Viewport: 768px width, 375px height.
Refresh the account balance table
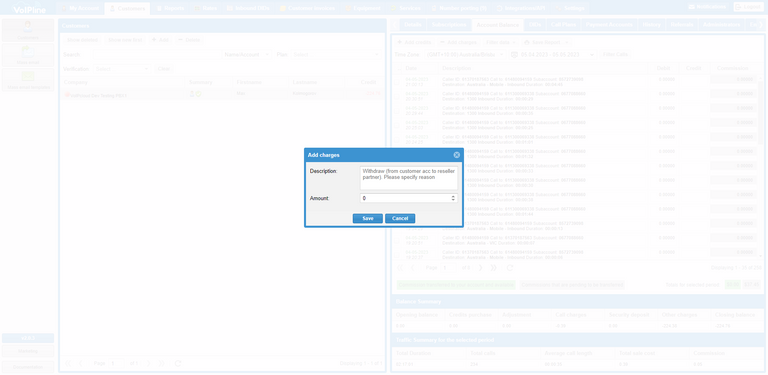pyautogui.click(x=510, y=268)
